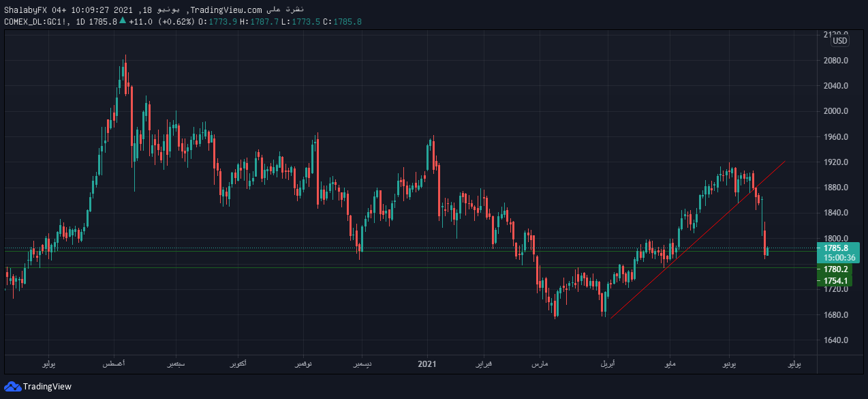
Task: Click the سبتمبر month label on time axis
Action: 176,365
